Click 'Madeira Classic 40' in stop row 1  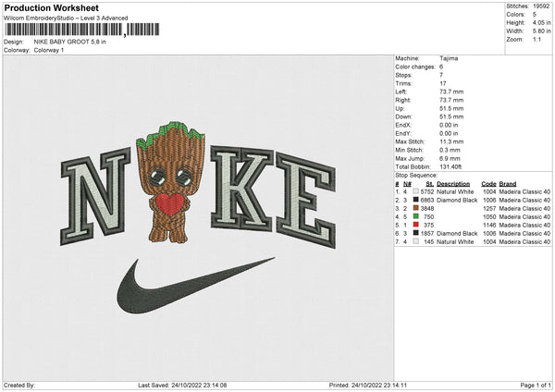524,191
